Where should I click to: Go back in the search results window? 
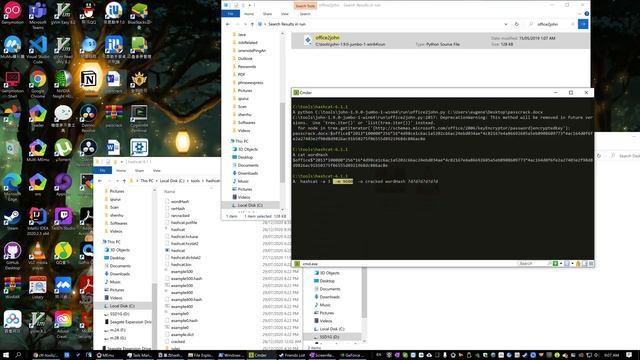pyautogui.click(x=228, y=24)
